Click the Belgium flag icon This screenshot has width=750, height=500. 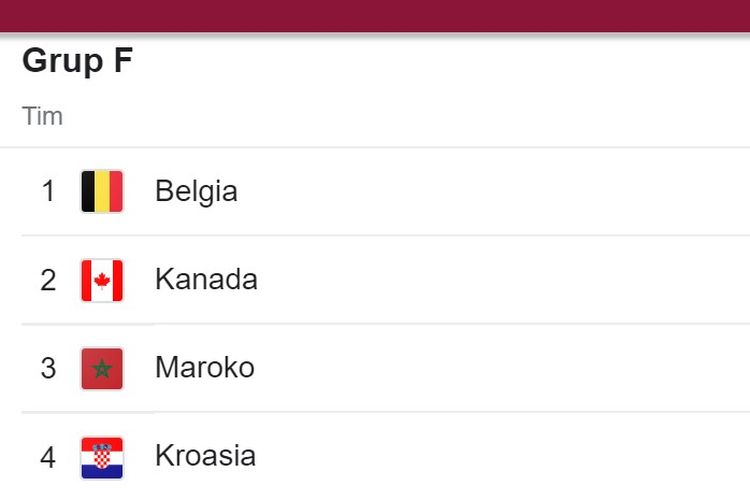tap(102, 191)
